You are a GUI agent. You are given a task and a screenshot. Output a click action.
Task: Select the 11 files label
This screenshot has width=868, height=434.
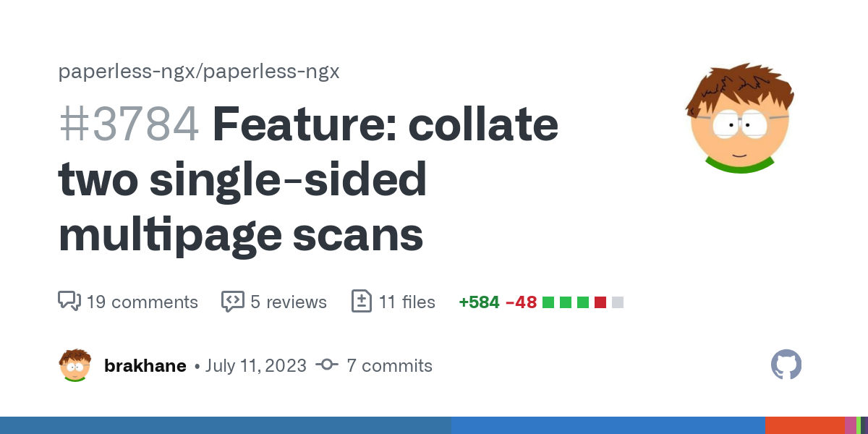click(x=407, y=302)
